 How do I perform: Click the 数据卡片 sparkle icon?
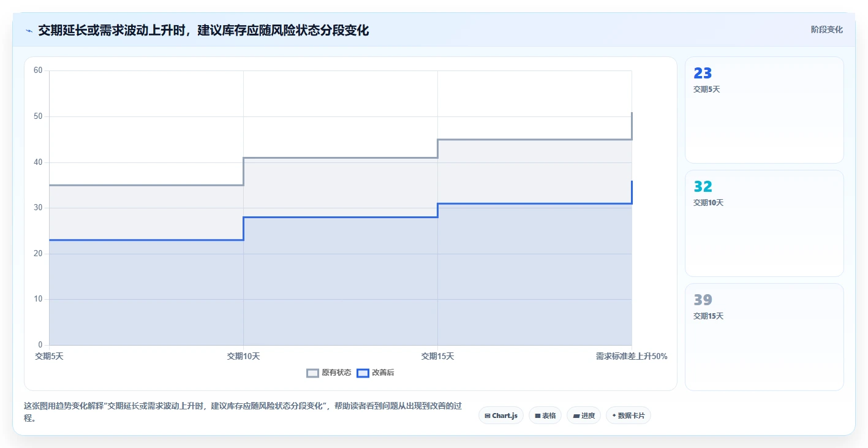(614, 416)
